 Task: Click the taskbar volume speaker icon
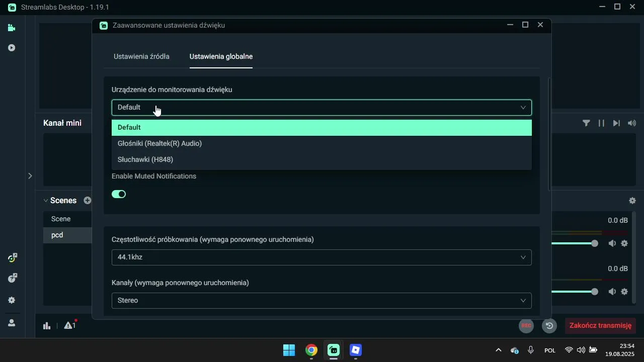tap(581, 350)
